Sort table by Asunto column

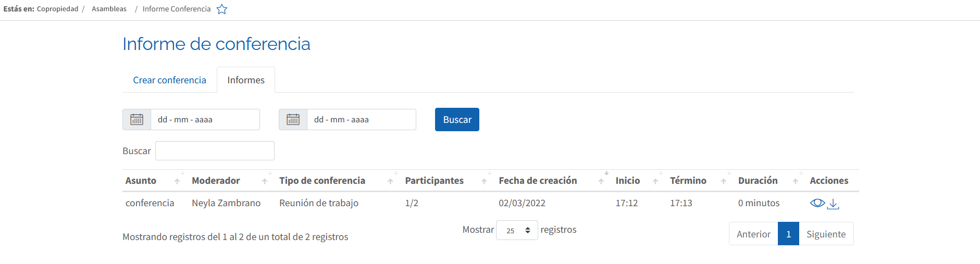pyautogui.click(x=154, y=181)
